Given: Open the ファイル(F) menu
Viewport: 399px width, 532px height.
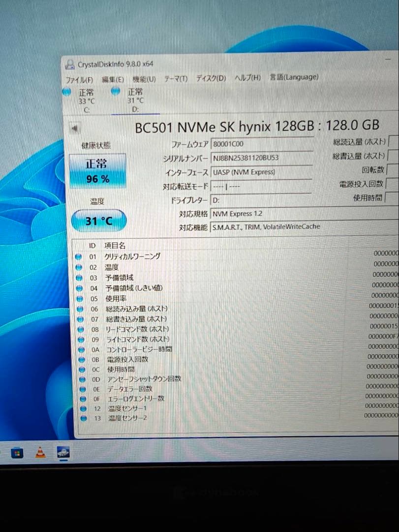Looking at the screenshot, I should click(79, 80).
